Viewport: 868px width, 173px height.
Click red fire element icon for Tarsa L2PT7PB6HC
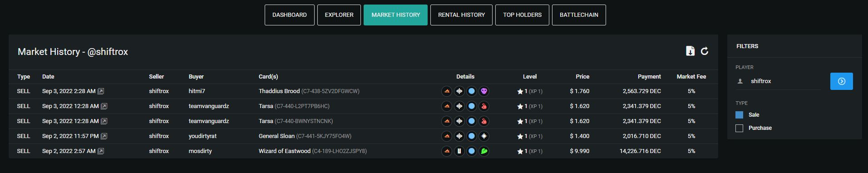point(484,106)
